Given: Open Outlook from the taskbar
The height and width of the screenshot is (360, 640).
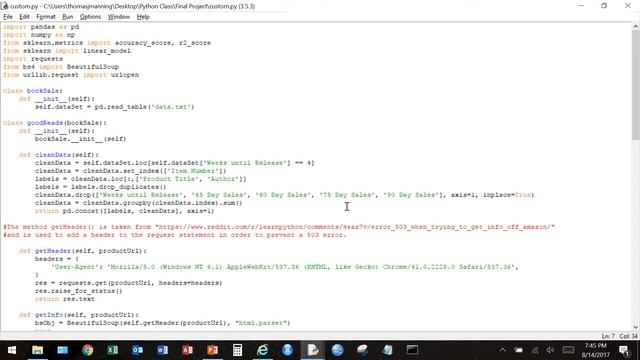Looking at the screenshot, I should tap(138, 350).
